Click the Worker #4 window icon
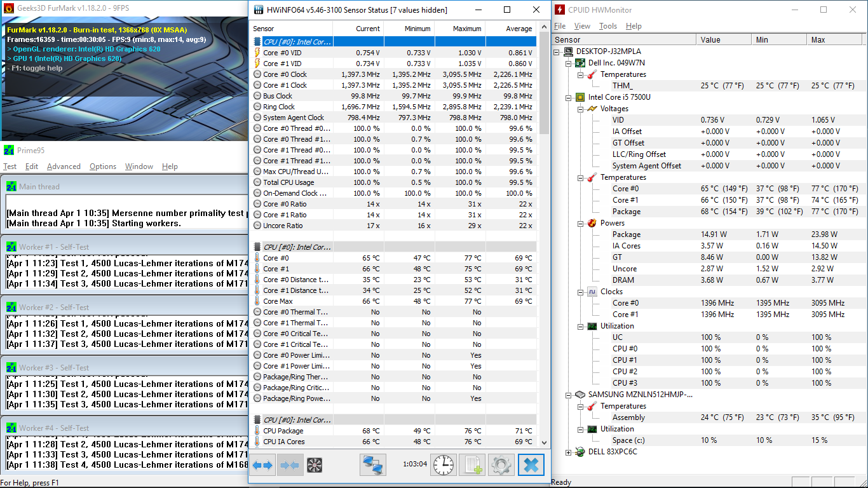The image size is (868, 488). click(x=11, y=428)
